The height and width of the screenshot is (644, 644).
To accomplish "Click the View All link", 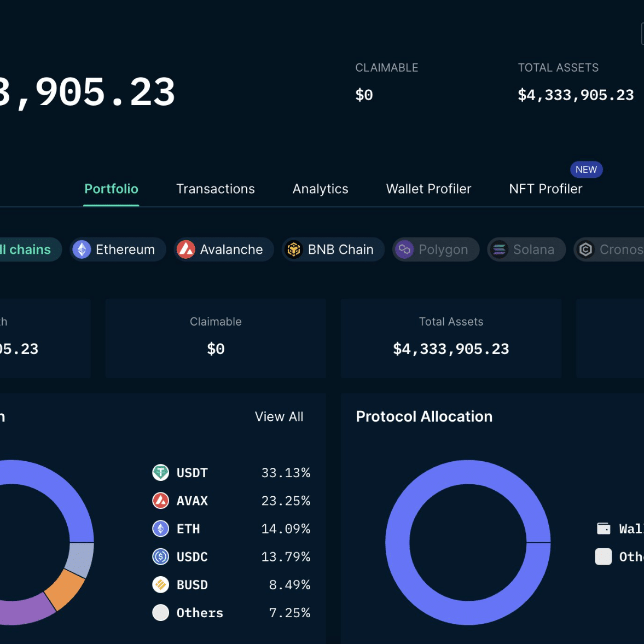I will 279,416.
